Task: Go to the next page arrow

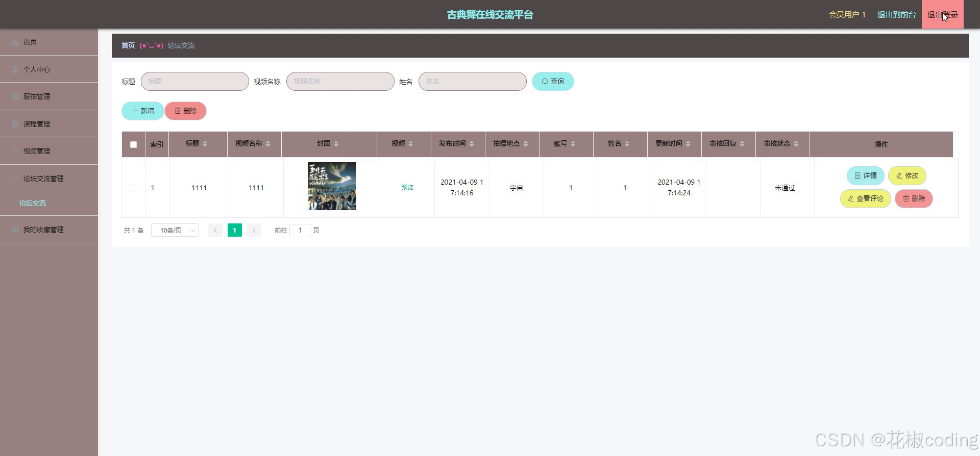Action: (x=254, y=231)
